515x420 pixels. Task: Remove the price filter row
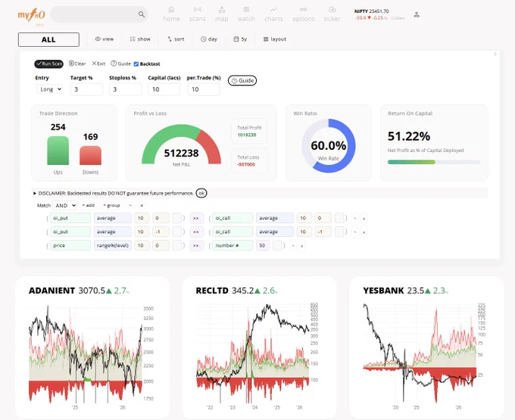(x=301, y=246)
